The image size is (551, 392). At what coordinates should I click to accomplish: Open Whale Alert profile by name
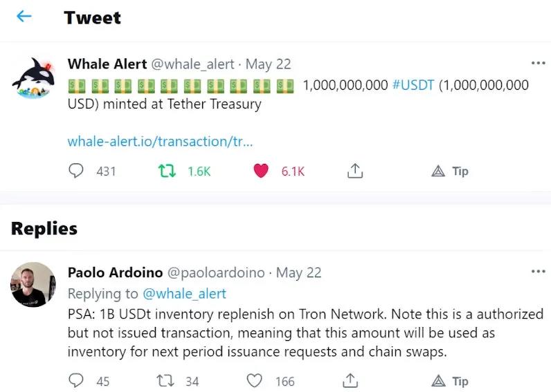(107, 64)
